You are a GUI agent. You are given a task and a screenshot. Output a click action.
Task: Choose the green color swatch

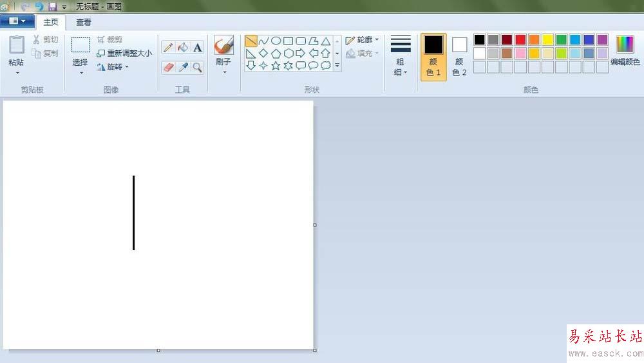click(561, 39)
